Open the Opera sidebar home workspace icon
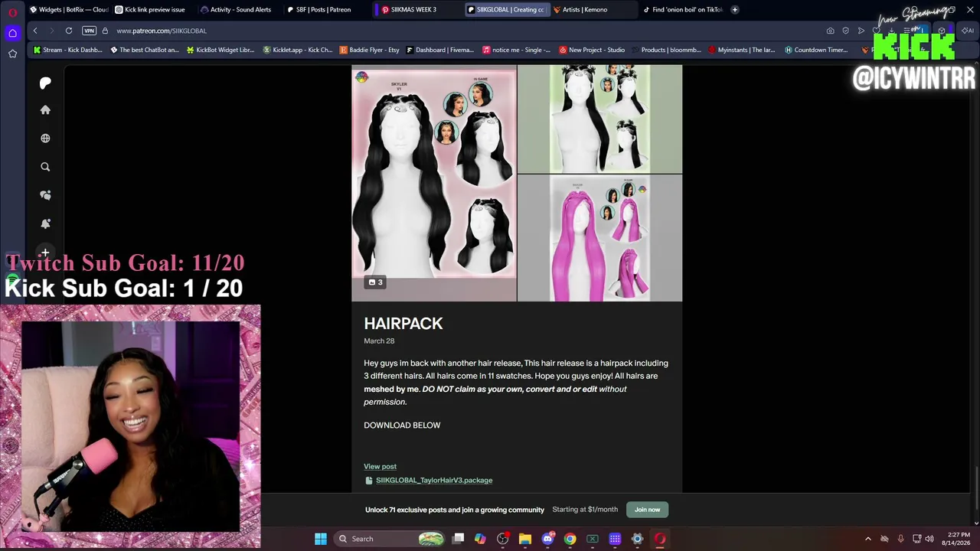Screen dimensions: 980x551 tap(12, 33)
